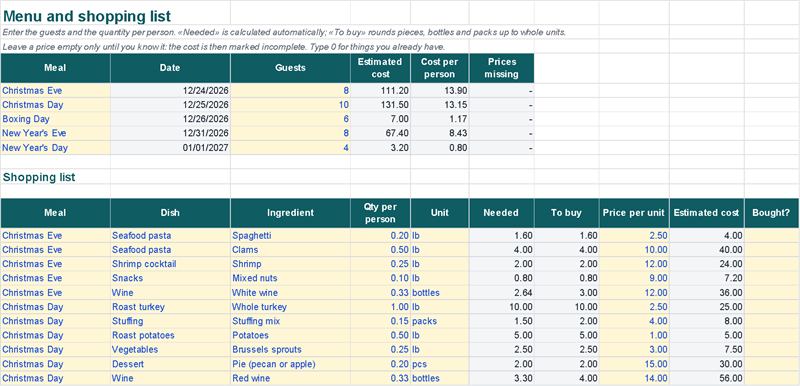Select the Boxing Day meal cell

pyautogui.click(x=55, y=119)
